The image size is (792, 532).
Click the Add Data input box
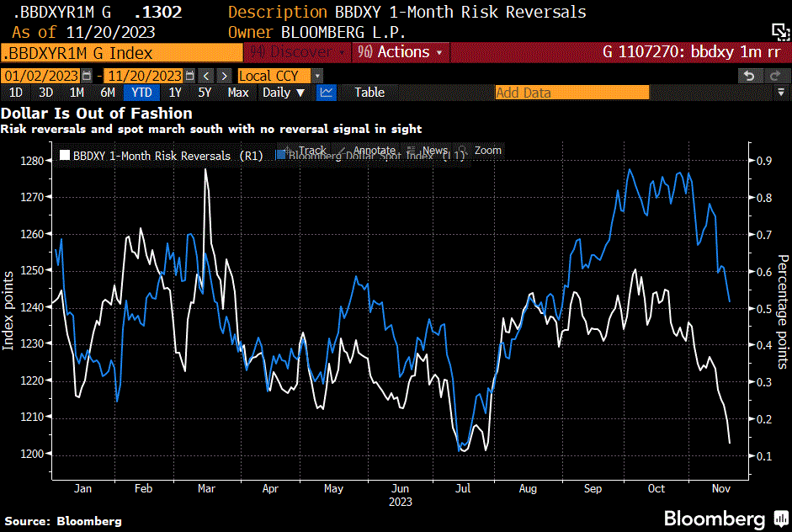pyautogui.click(x=571, y=93)
